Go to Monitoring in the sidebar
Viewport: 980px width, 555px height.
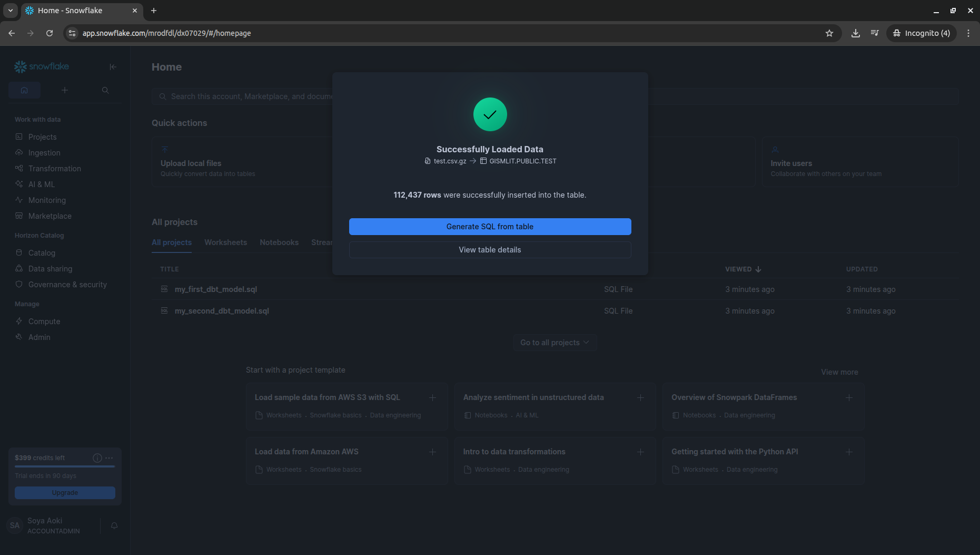pos(47,200)
